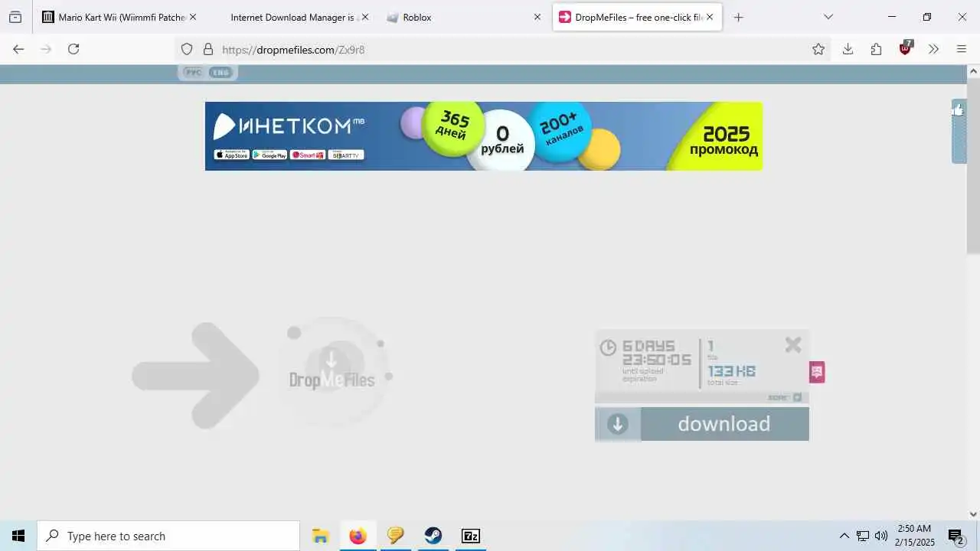This screenshot has height=551, width=980.
Task: Click the volume speaker tray icon
Action: [x=881, y=536]
